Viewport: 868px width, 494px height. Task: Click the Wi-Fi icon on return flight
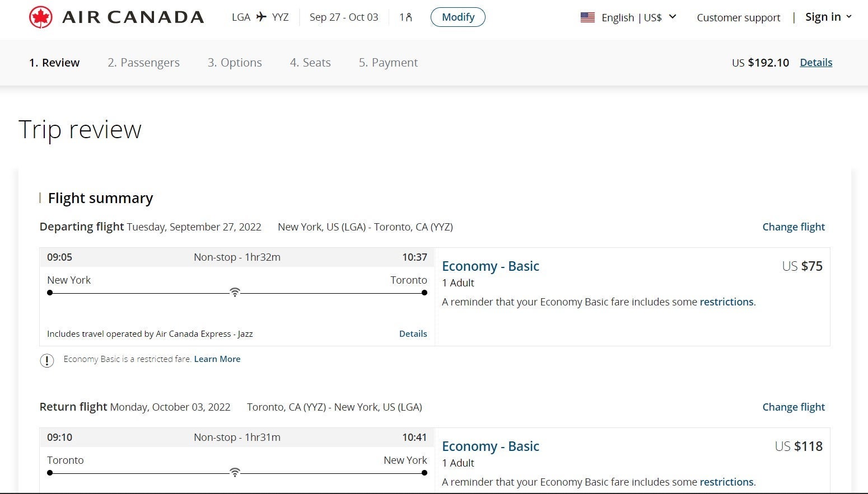[x=235, y=473]
